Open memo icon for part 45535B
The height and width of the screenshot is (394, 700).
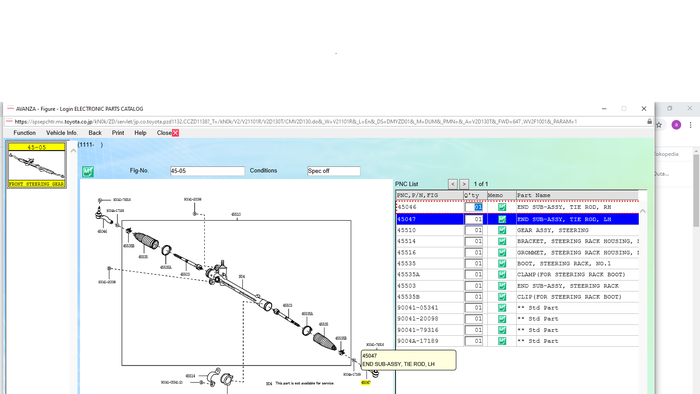(x=502, y=297)
